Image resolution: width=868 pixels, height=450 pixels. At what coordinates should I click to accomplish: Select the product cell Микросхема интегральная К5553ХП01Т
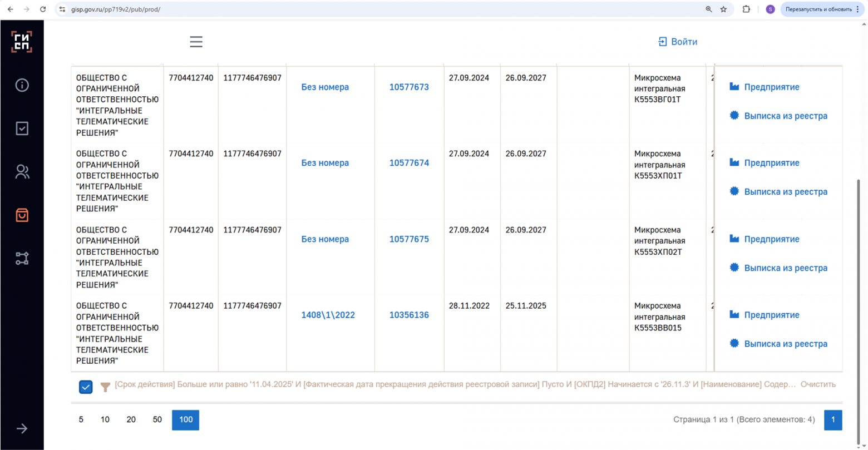tap(668, 181)
